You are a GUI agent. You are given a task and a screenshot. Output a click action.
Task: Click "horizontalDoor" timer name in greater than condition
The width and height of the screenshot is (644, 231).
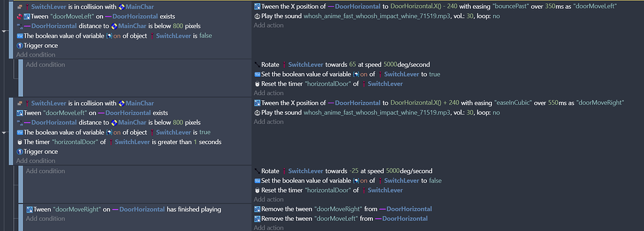click(75, 142)
